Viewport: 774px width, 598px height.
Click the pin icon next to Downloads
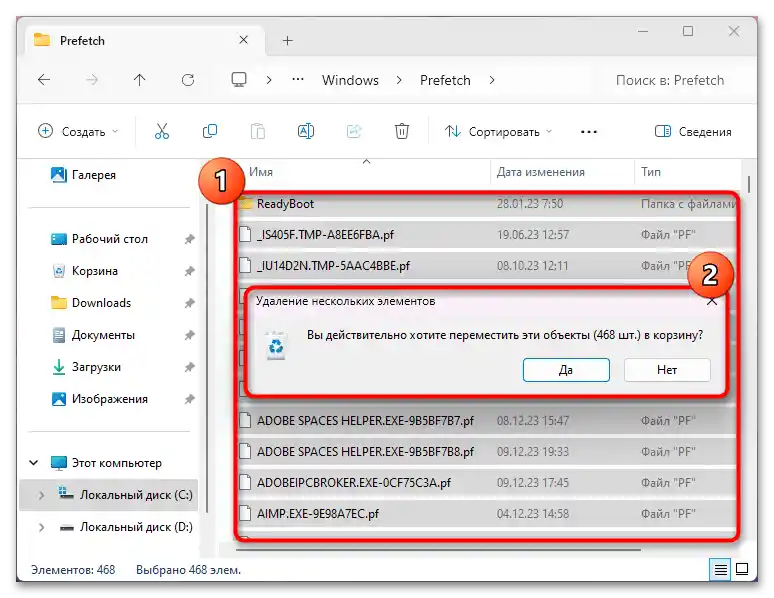coord(189,303)
